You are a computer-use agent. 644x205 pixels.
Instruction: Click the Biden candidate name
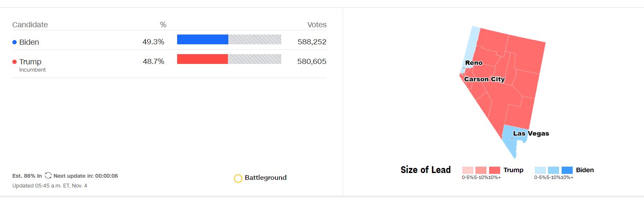pyautogui.click(x=29, y=42)
